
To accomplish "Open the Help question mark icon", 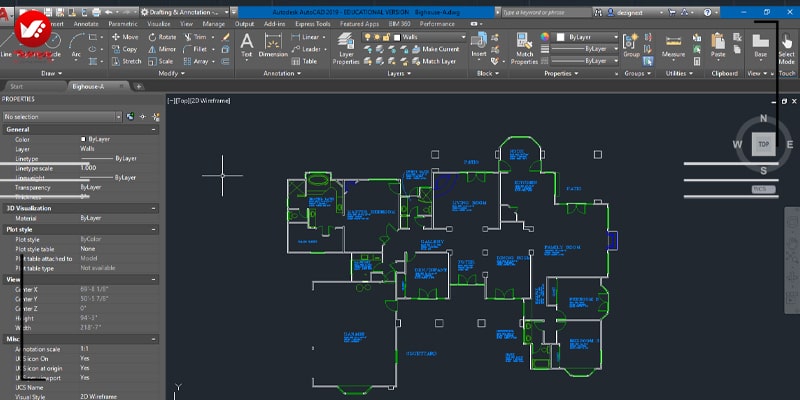I will coord(707,12).
